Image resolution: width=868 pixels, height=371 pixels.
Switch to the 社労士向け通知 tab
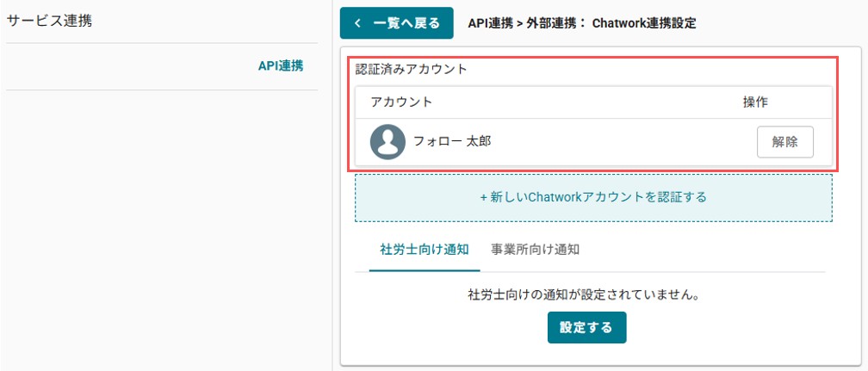[x=425, y=249]
